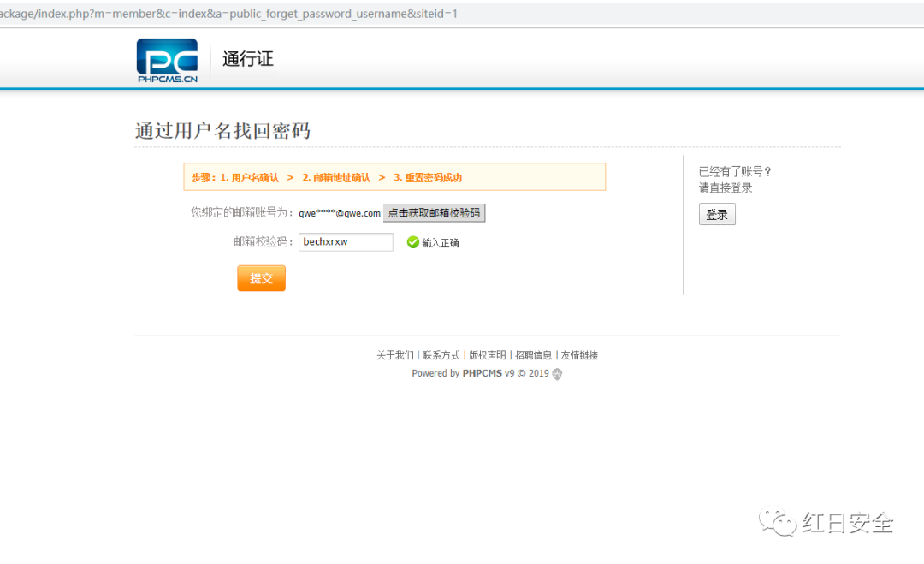Open the 招聘信息 footer link
Viewport: 924px width, 564px height.
tap(534, 355)
